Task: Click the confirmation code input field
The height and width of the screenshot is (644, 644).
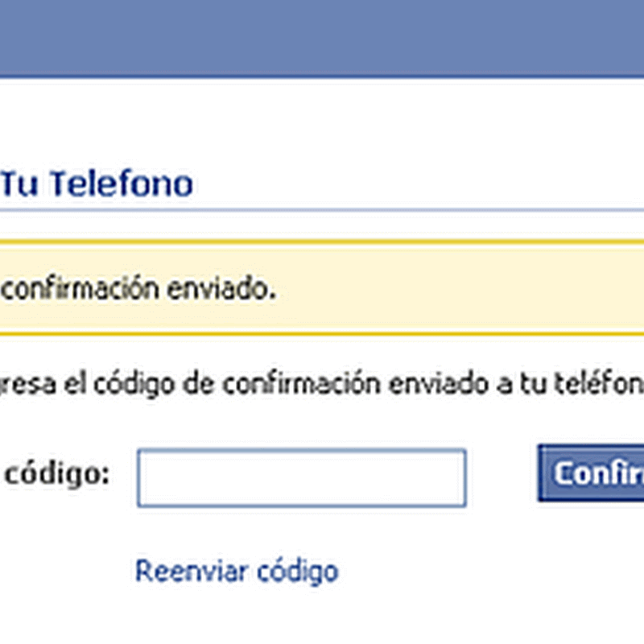Action: [x=301, y=478]
